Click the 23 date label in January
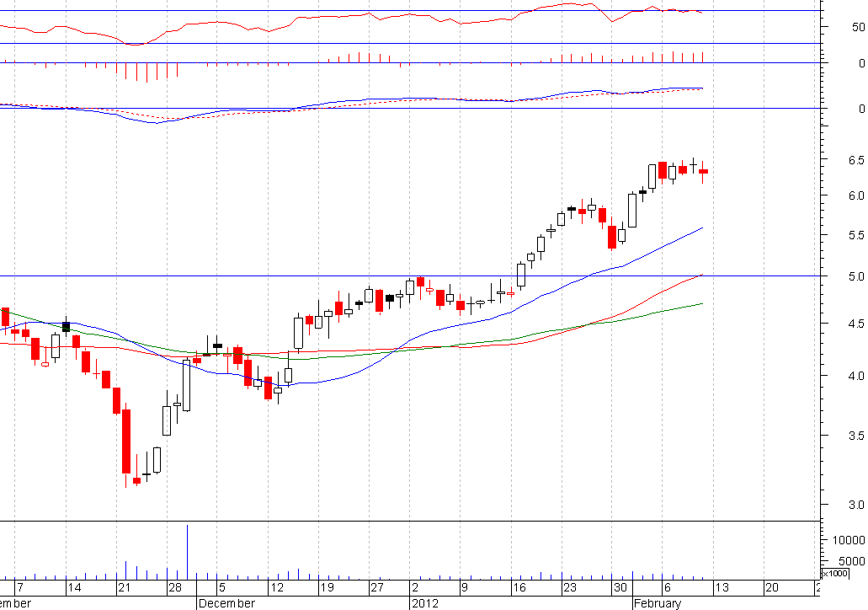The image size is (868, 610). (x=570, y=588)
